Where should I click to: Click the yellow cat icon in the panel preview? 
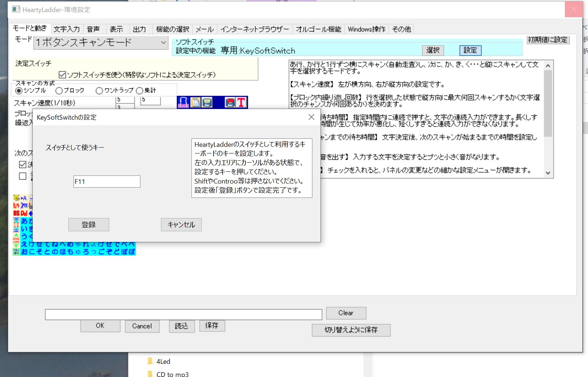16,198
